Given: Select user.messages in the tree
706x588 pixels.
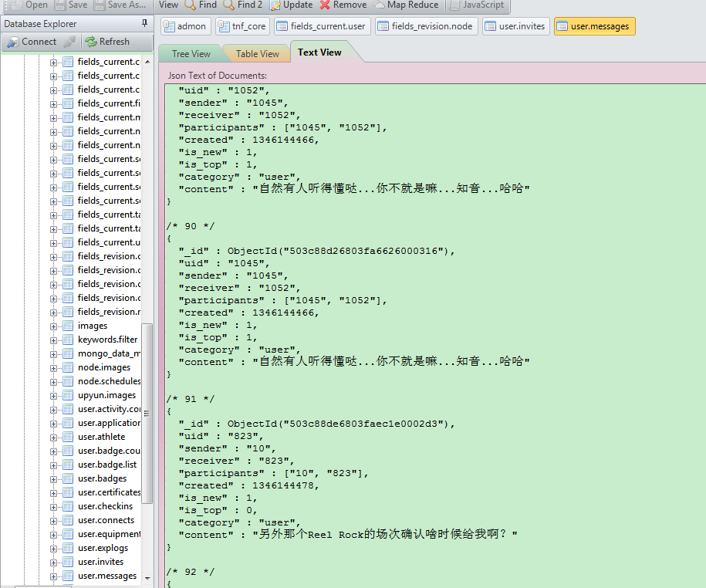Looking at the screenshot, I should [x=107, y=576].
